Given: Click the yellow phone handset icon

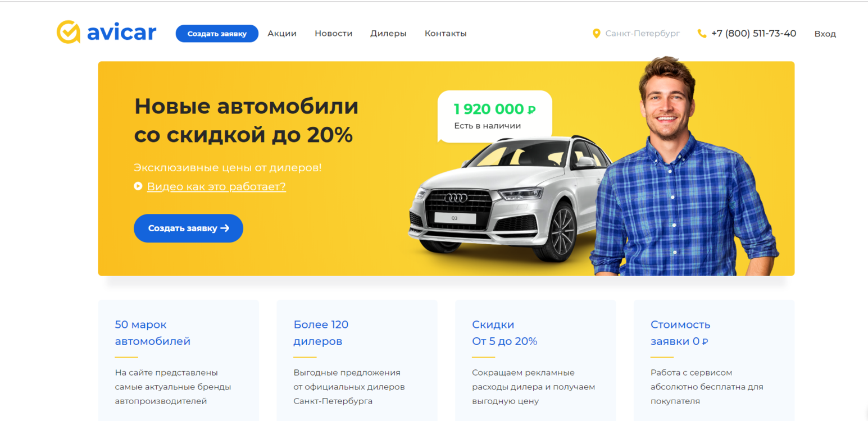Looking at the screenshot, I should [x=702, y=34].
